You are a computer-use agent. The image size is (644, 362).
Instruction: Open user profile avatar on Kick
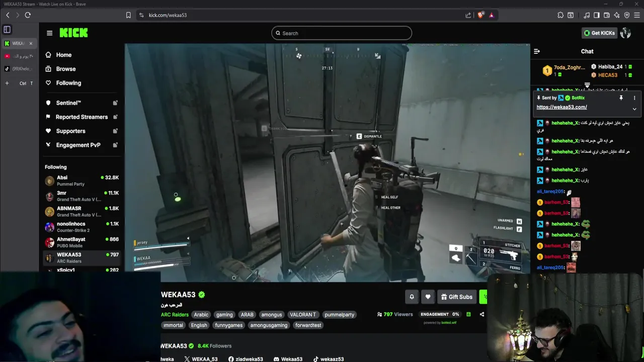click(625, 33)
